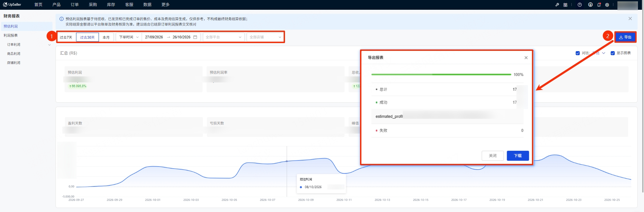The height and width of the screenshot is (212, 644).
Task: Toggle the 对比 comparison checkbox
Action: tap(578, 53)
